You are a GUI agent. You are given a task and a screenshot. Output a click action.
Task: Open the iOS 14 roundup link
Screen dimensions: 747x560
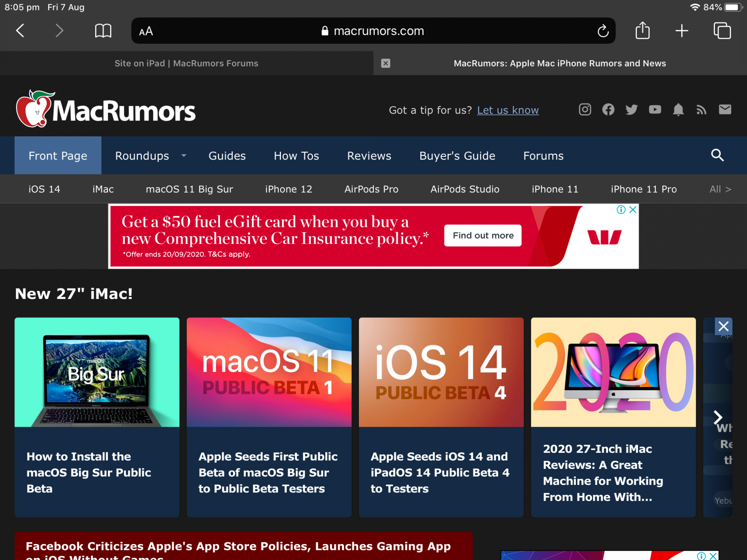tap(44, 189)
